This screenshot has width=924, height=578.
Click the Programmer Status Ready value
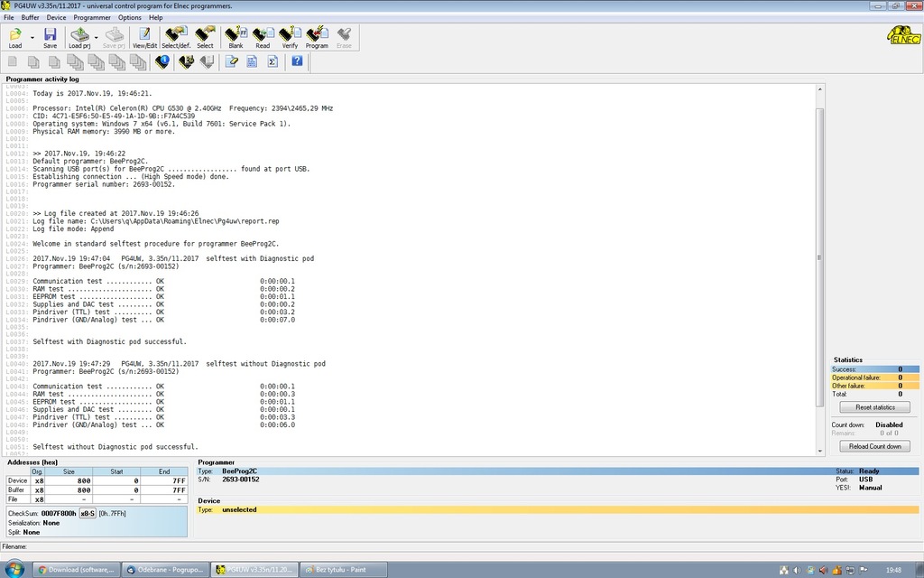pyautogui.click(x=869, y=471)
